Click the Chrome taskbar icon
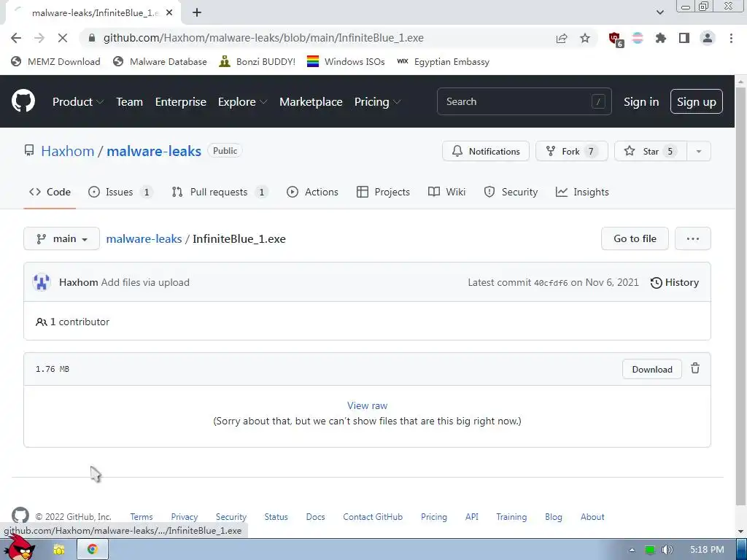 93,550
